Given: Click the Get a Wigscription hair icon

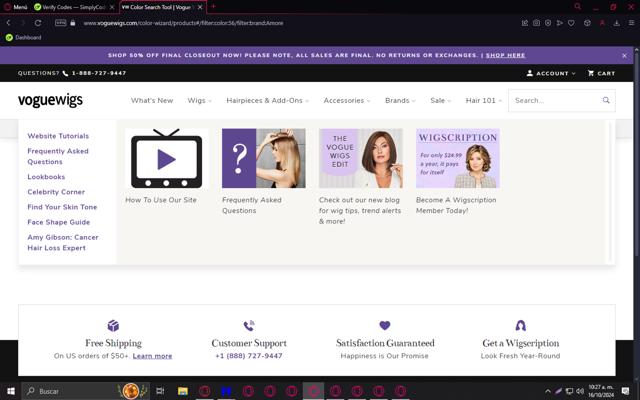Looking at the screenshot, I should [520, 325].
